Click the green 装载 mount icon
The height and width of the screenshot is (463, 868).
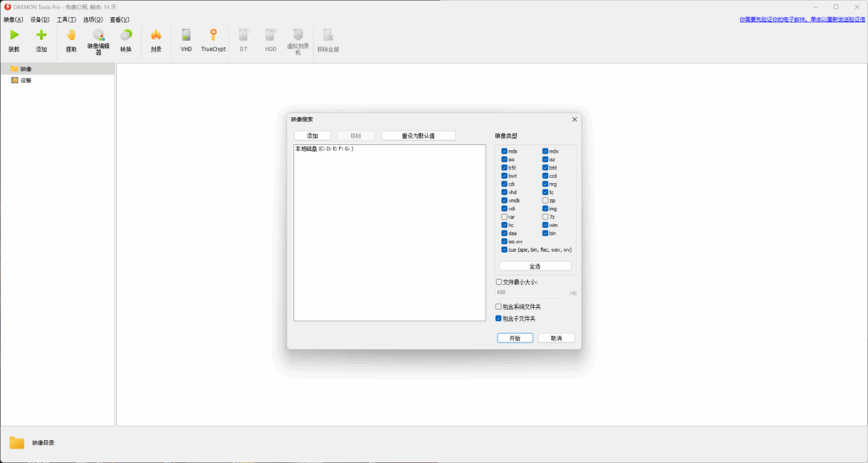14,35
